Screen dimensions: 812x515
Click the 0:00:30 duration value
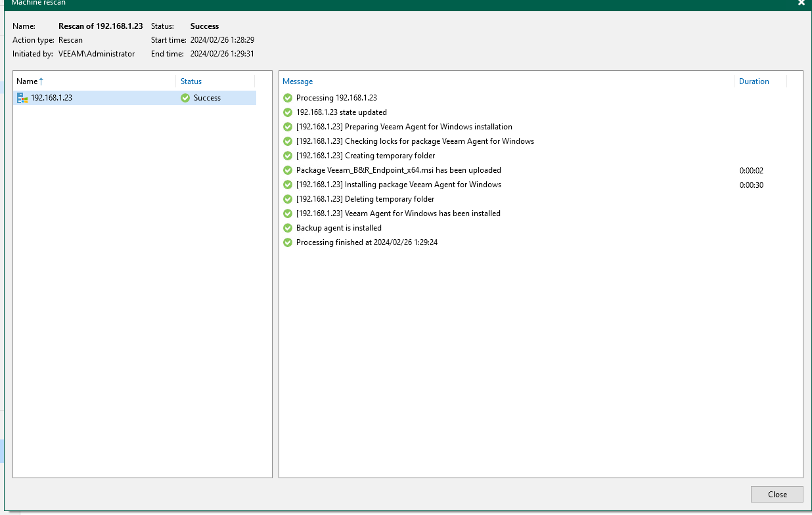pyautogui.click(x=752, y=185)
